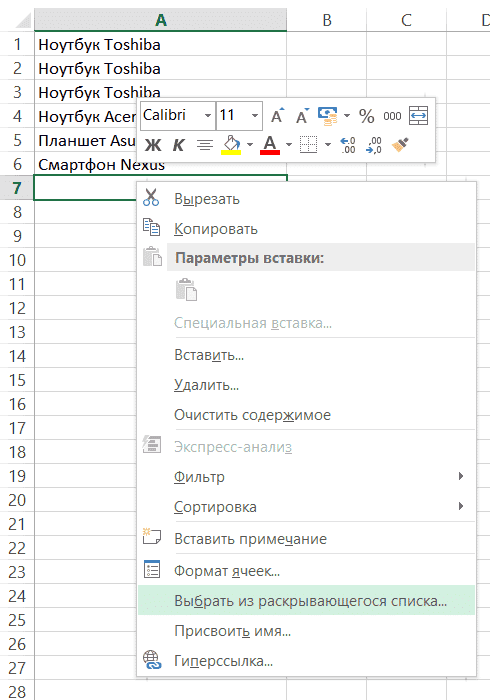Center align text icon
Image resolution: width=490 pixels, height=700 pixels.
205,145
